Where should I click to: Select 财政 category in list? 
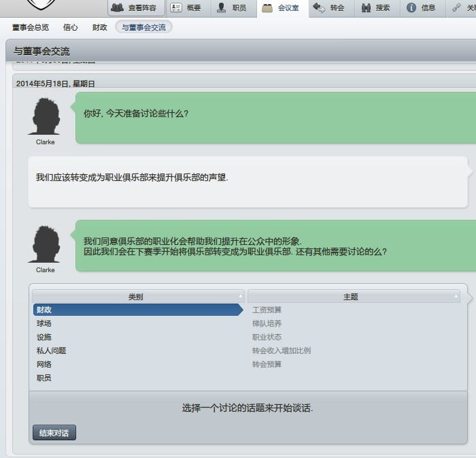tap(138, 310)
